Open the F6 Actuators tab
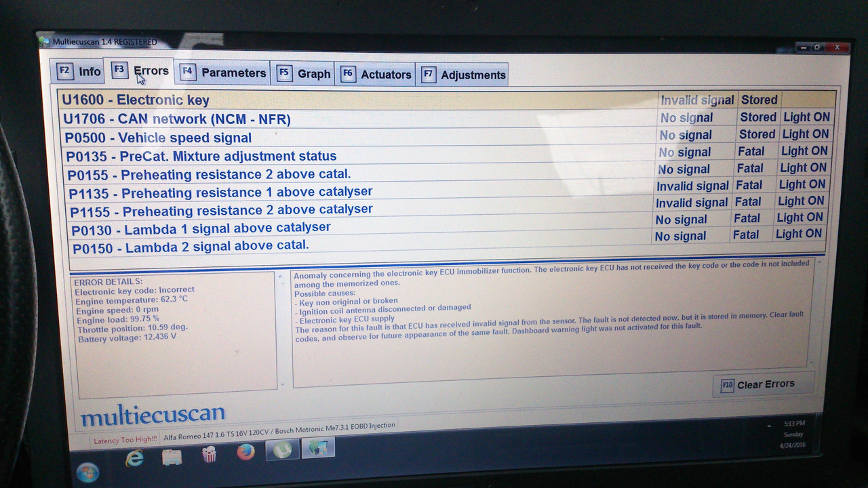This screenshot has height=488, width=868. click(376, 75)
